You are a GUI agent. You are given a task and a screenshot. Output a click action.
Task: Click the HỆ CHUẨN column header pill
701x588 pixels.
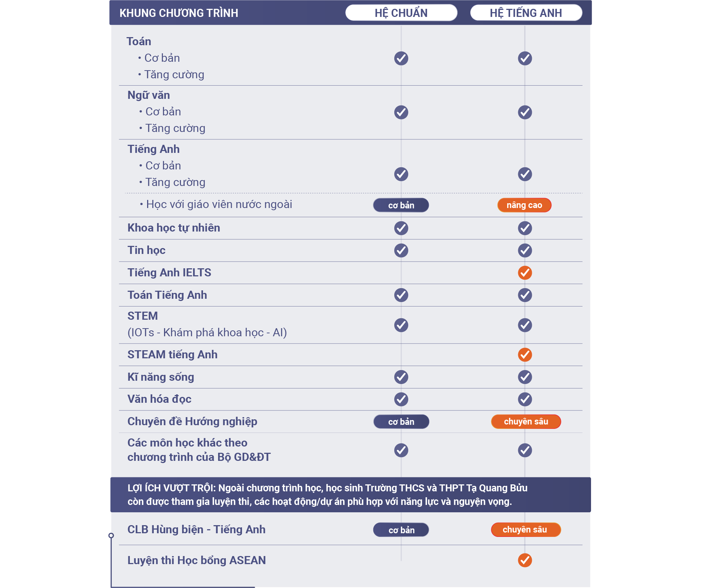click(x=401, y=13)
